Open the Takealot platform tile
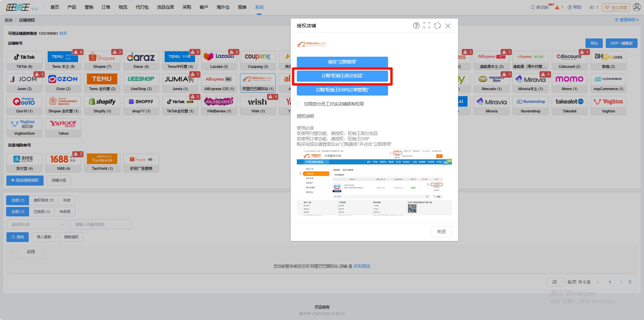644x320 pixels. click(x=569, y=105)
